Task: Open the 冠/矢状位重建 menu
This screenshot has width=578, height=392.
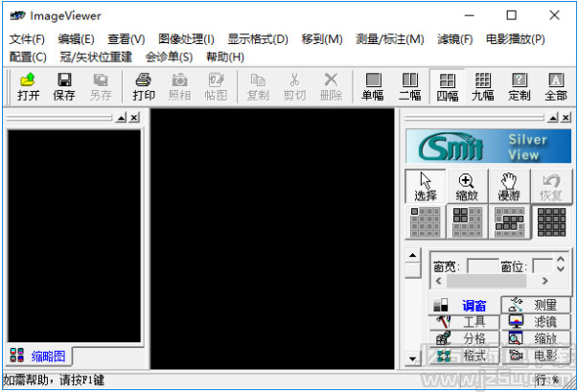Action: tap(96, 58)
